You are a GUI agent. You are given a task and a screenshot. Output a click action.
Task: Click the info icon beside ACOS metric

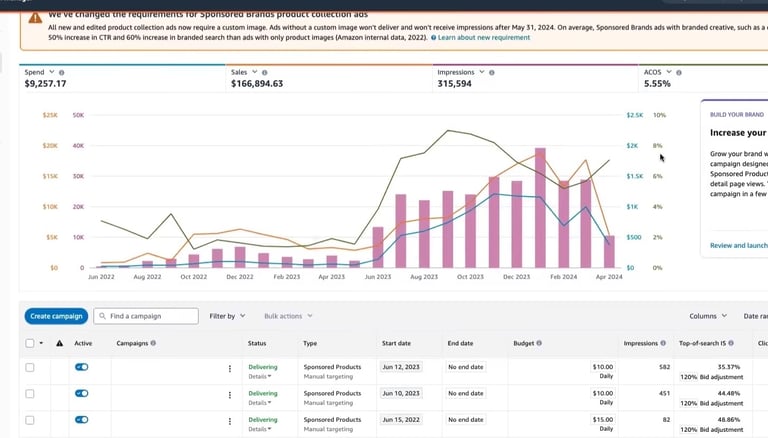tap(680, 73)
